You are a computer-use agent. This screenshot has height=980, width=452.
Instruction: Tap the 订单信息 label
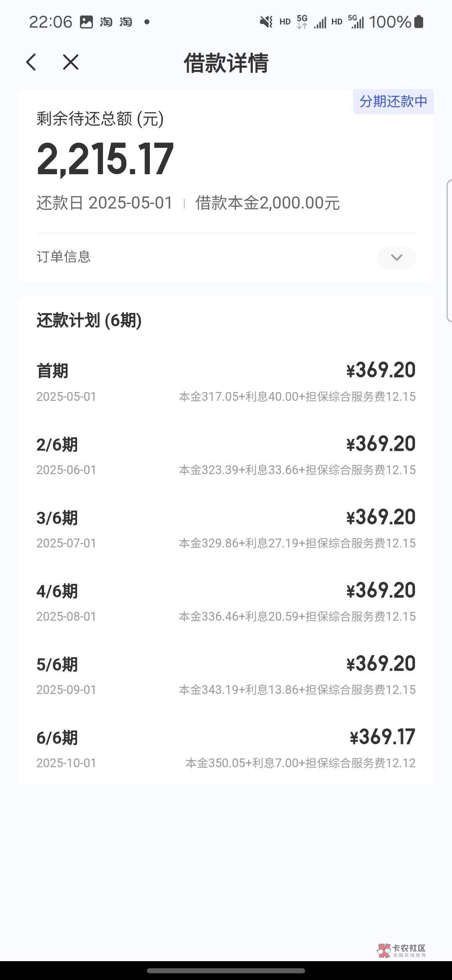[64, 257]
